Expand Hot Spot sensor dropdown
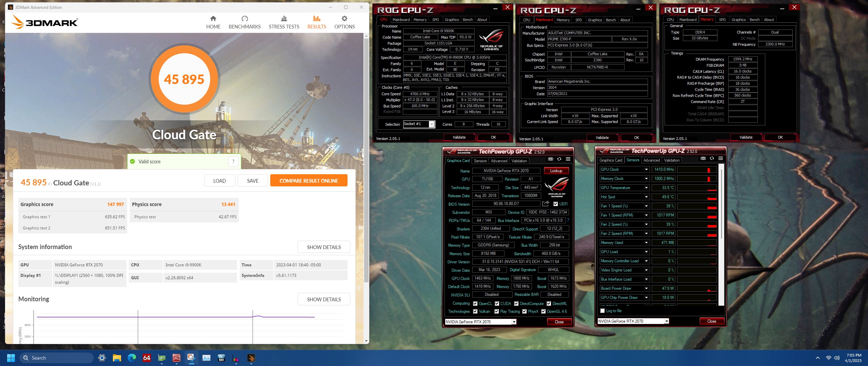The image size is (868, 366). click(x=646, y=197)
